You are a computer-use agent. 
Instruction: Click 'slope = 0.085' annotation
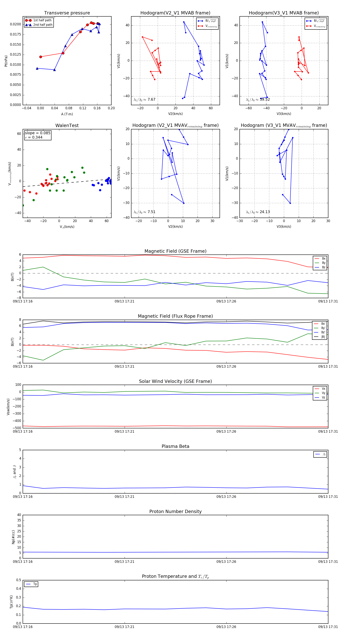(37, 133)
